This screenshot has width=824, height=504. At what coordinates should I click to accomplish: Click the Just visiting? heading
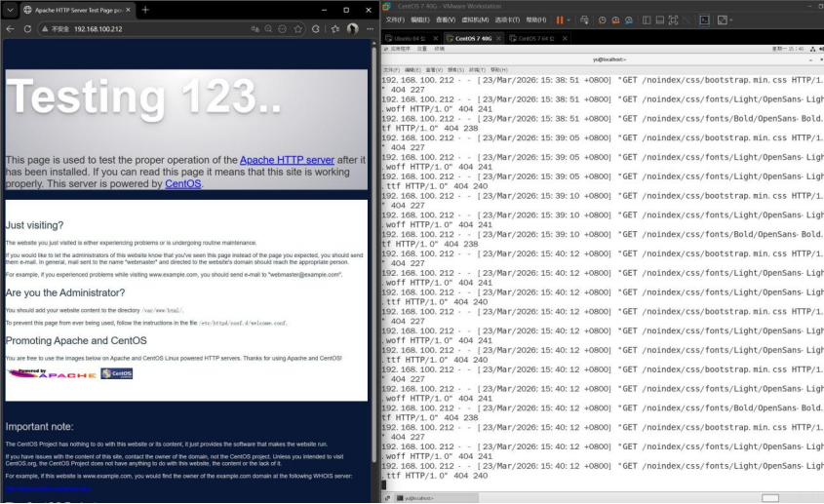34,225
